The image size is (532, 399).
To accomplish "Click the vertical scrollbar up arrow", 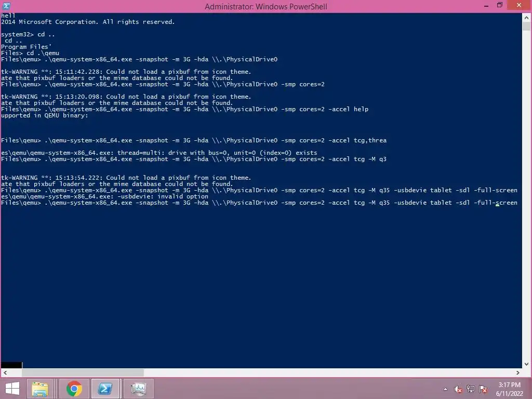I will click(x=527, y=17).
